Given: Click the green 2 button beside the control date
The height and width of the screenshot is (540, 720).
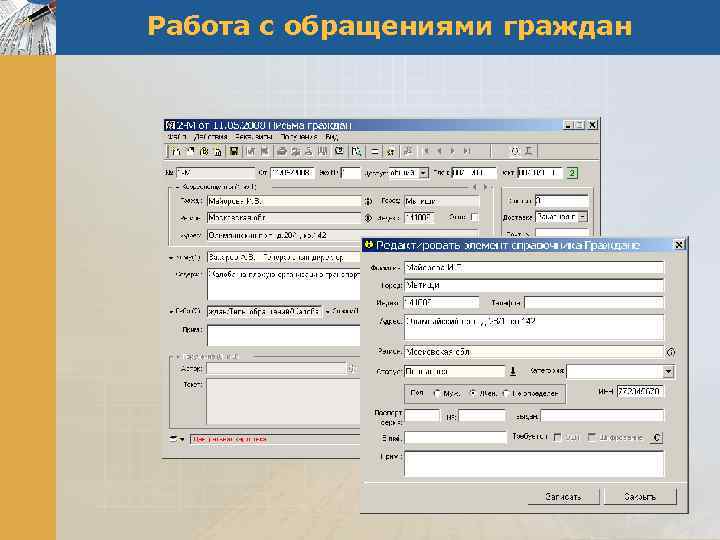Looking at the screenshot, I should click(x=572, y=173).
